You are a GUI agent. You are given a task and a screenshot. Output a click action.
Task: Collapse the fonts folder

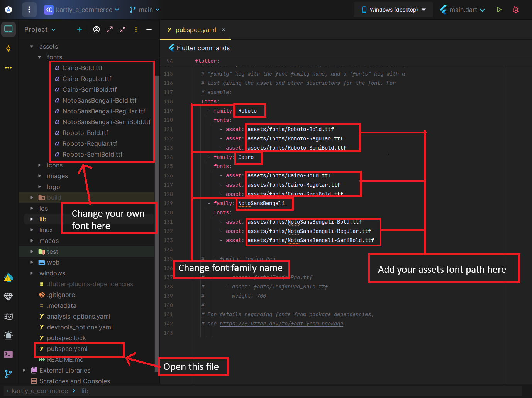[x=39, y=57]
